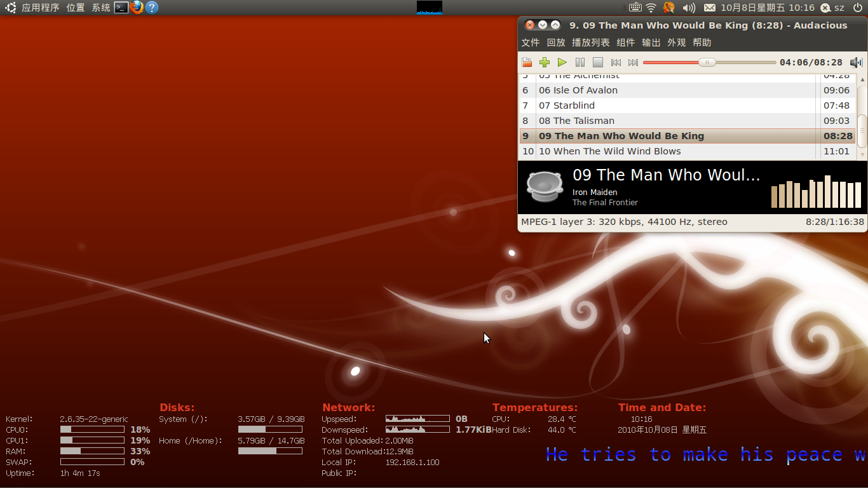Start playback with the green play button
Screen dimensions: 868x488
[x=562, y=62]
